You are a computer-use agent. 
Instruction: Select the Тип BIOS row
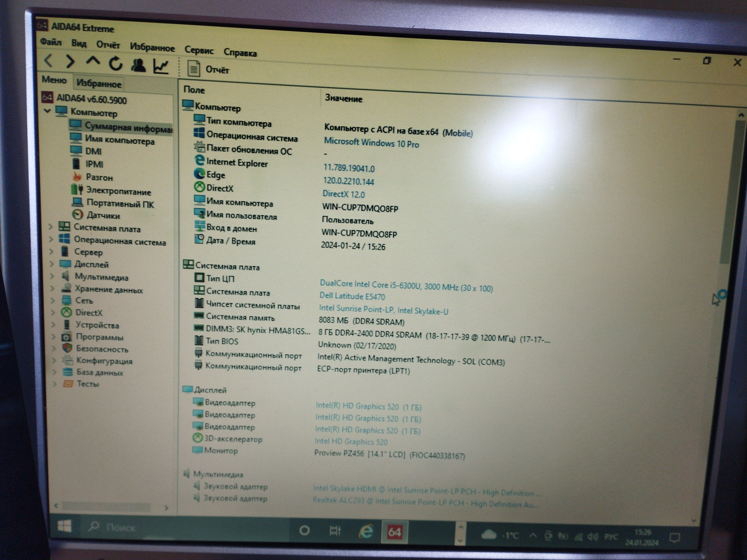coord(216,341)
